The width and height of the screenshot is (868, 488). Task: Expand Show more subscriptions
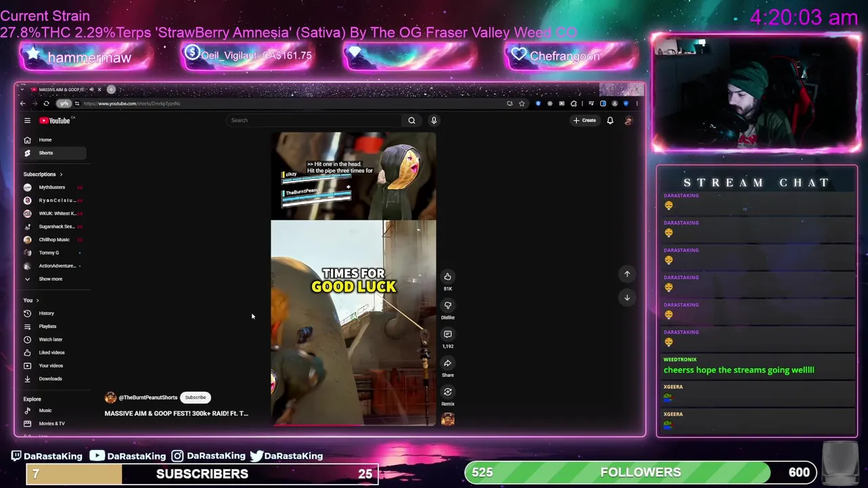pos(52,279)
